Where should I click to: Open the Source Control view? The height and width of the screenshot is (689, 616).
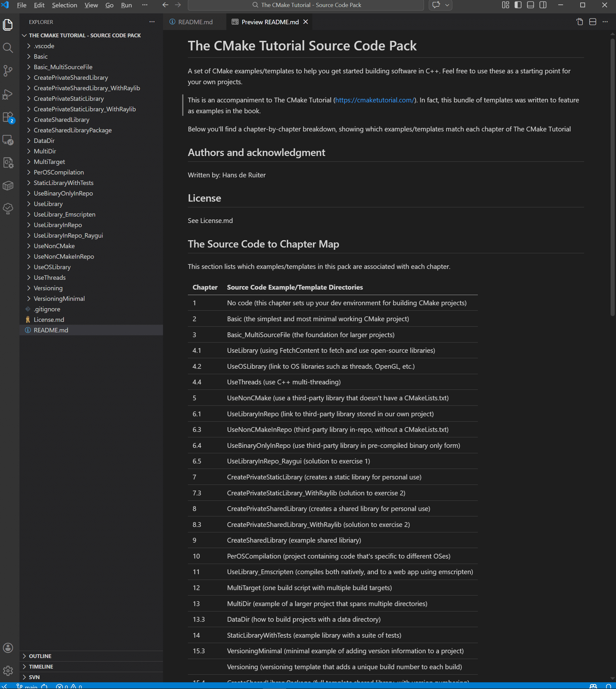[8, 71]
